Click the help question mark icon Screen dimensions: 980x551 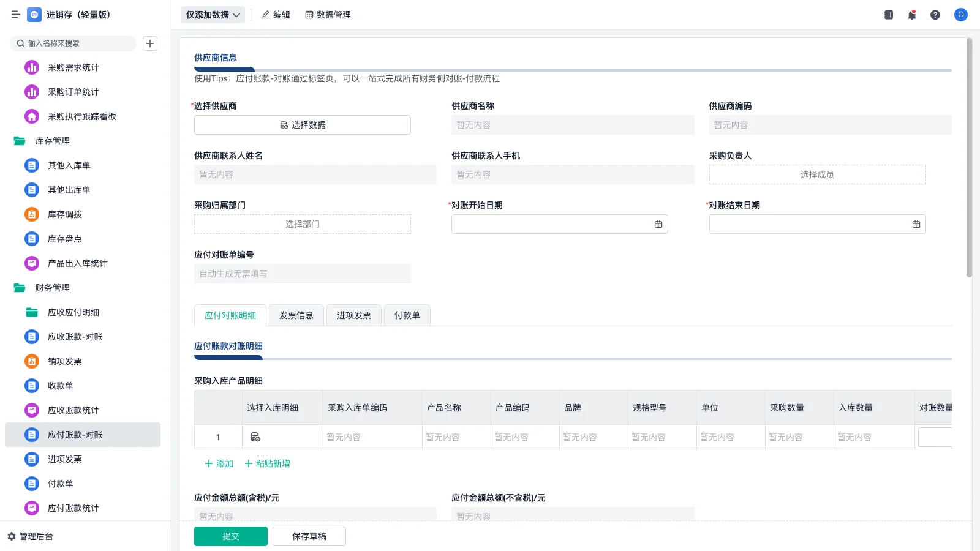(935, 15)
